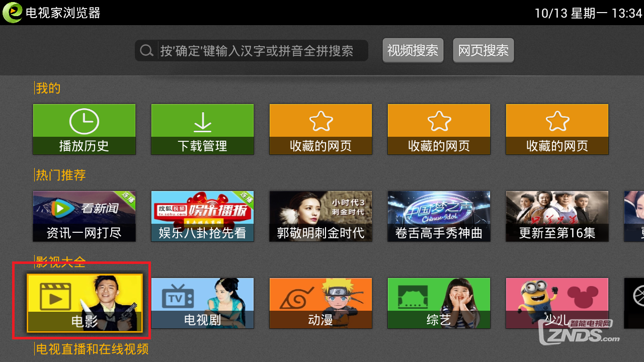Image resolution: width=644 pixels, height=362 pixels.
Task: Open the 资讯一网打尽 news thumbnail
Action: coord(84,216)
